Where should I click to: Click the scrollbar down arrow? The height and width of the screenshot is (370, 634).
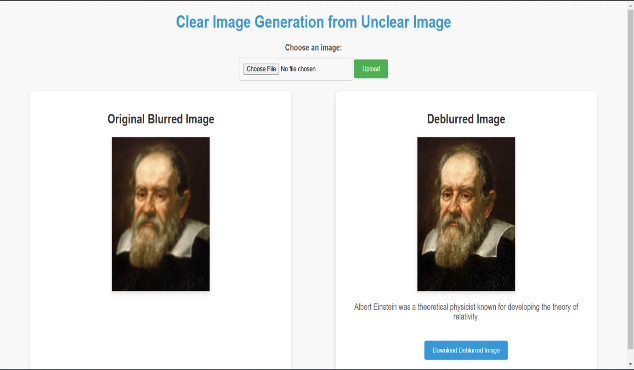[x=630, y=364]
